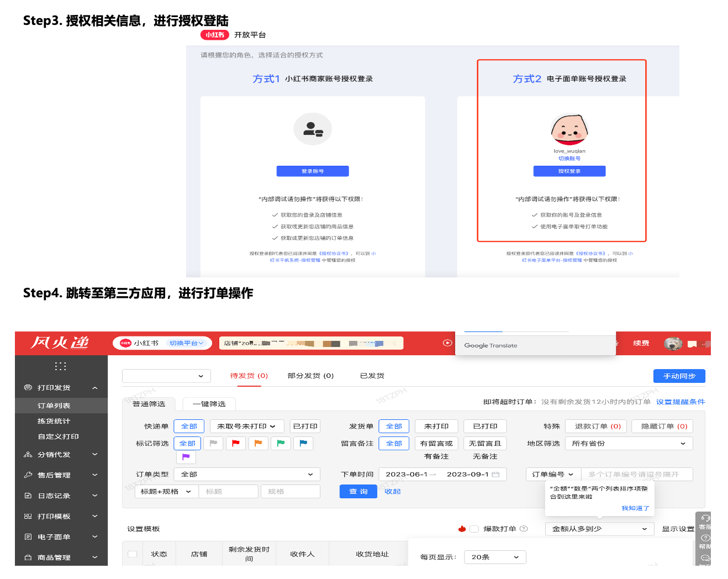Open the 未取号未打印 dropdown
728x579 pixels.
(247, 427)
